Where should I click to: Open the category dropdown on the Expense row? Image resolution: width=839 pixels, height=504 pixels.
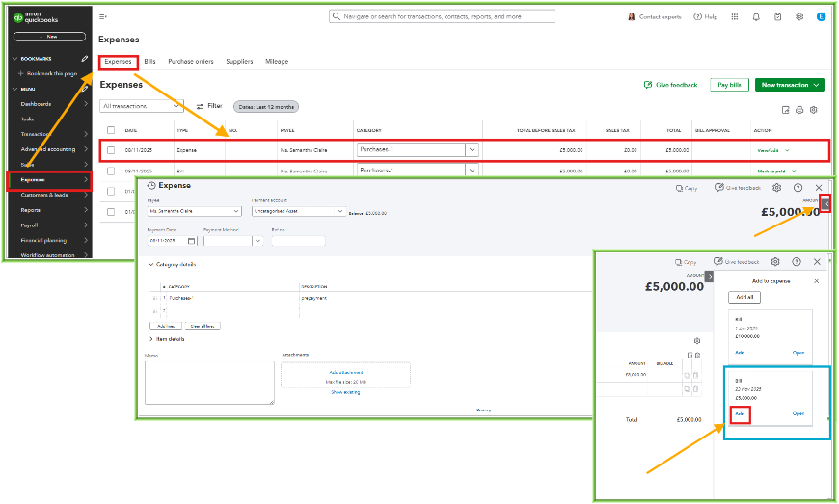tap(472, 149)
